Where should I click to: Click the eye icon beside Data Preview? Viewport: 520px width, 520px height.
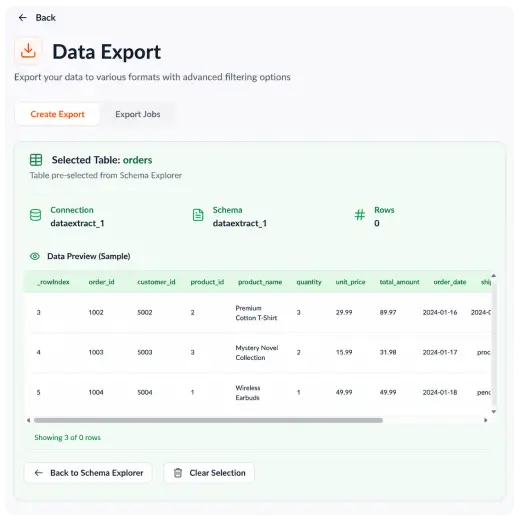pos(35,256)
